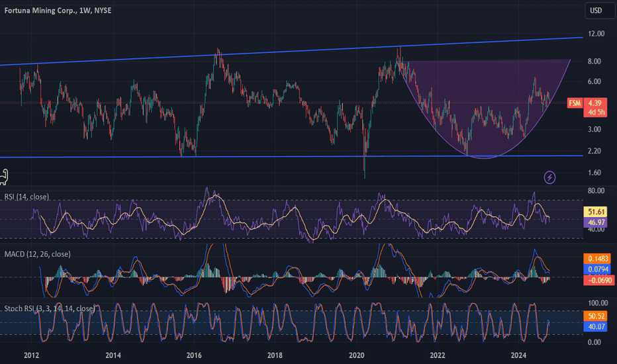Click the 1.60 price axis label
The width and height of the screenshot is (617, 364).
pos(594,173)
